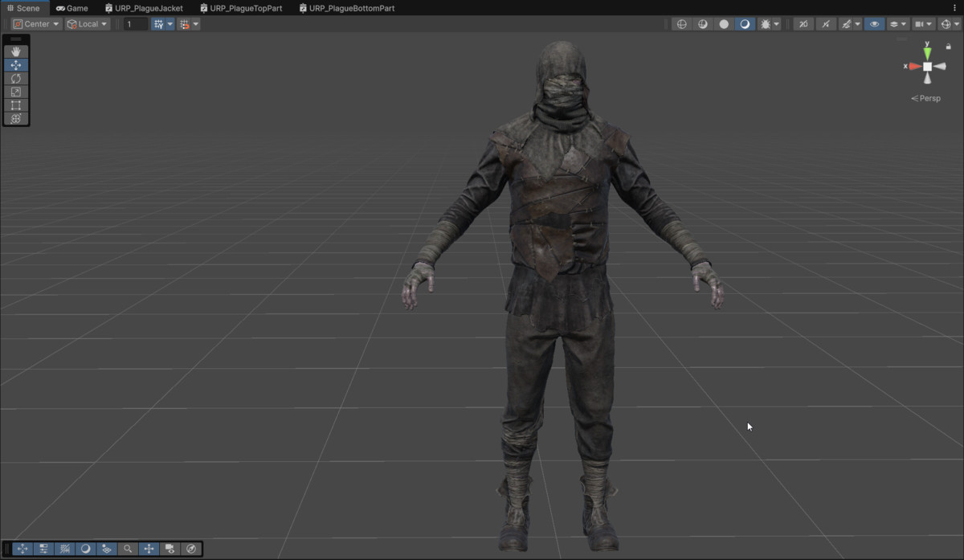Click the move arrows overlay icon in bottom bar
Screen dimensions: 964x560
(22, 549)
